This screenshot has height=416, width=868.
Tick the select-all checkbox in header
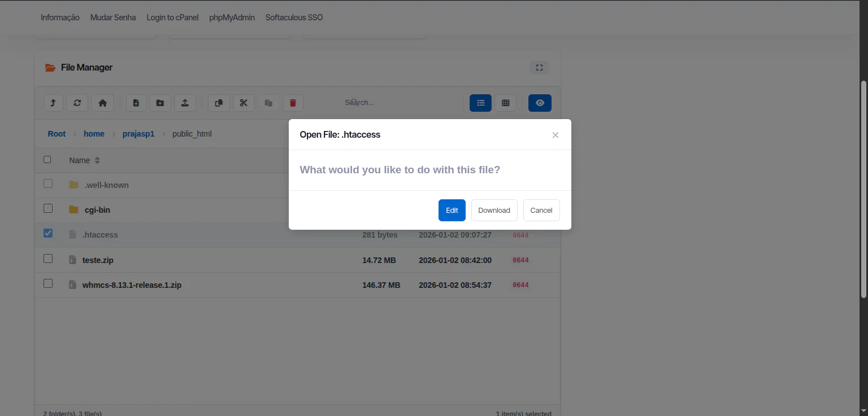pos(47,160)
